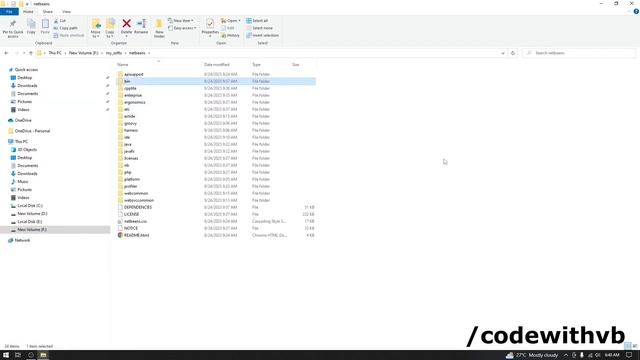
Task: Click the Search netbeans field
Action: (579, 53)
